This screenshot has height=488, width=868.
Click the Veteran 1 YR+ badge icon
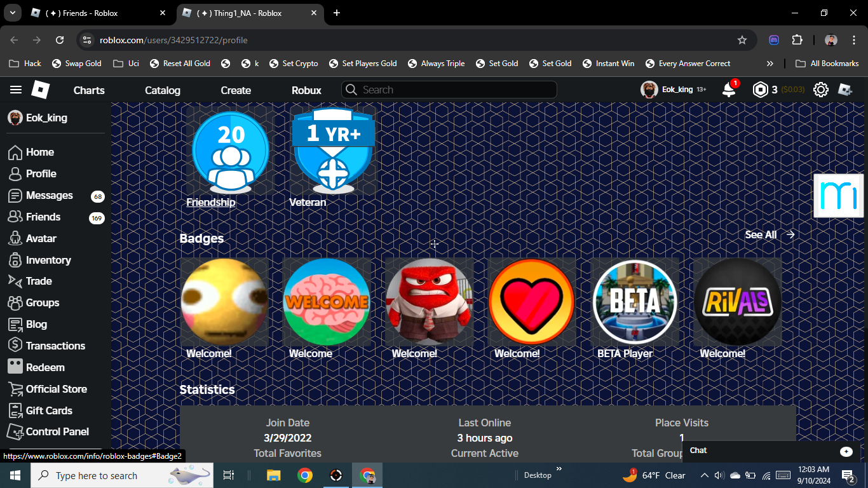[x=333, y=151]
